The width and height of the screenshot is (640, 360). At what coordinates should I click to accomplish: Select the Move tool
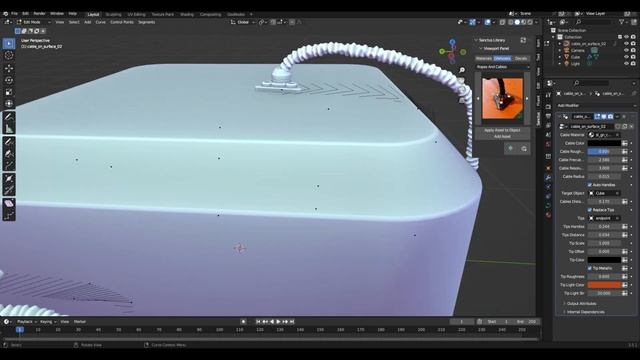(x=9, y=68)
